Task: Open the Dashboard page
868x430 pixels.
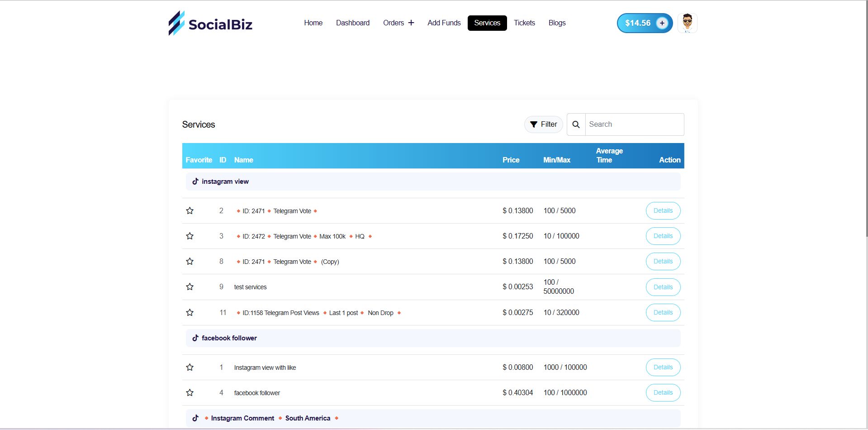Action: pyautogui.click(x=353, y=23)
